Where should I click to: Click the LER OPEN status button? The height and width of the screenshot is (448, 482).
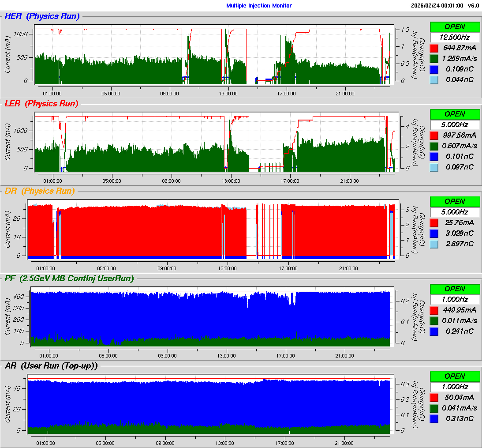(x=455, y=114)
